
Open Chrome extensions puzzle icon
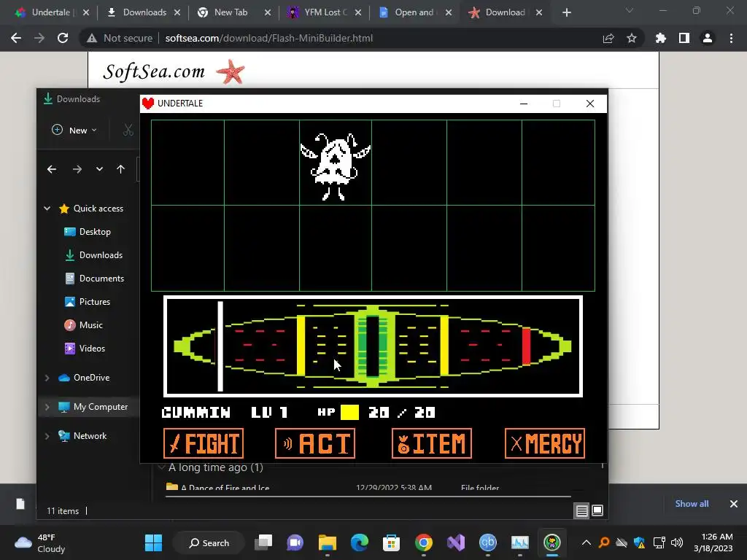[x=661, y=38]
